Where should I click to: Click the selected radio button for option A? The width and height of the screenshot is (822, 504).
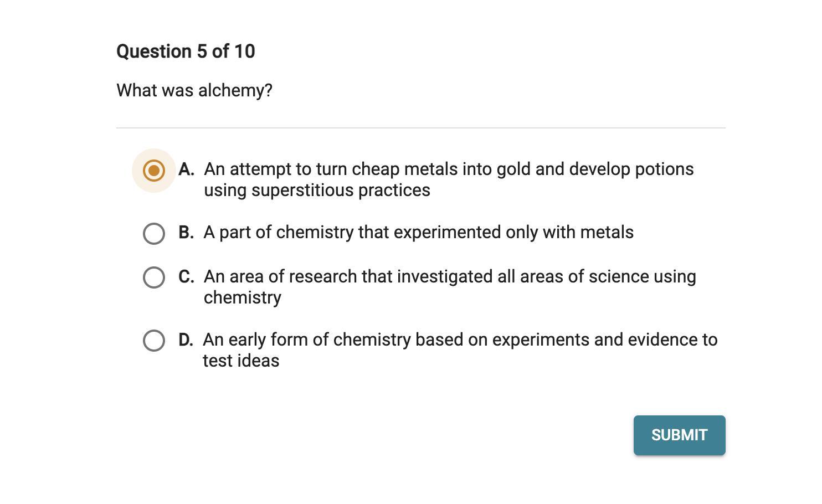point(154,170)
